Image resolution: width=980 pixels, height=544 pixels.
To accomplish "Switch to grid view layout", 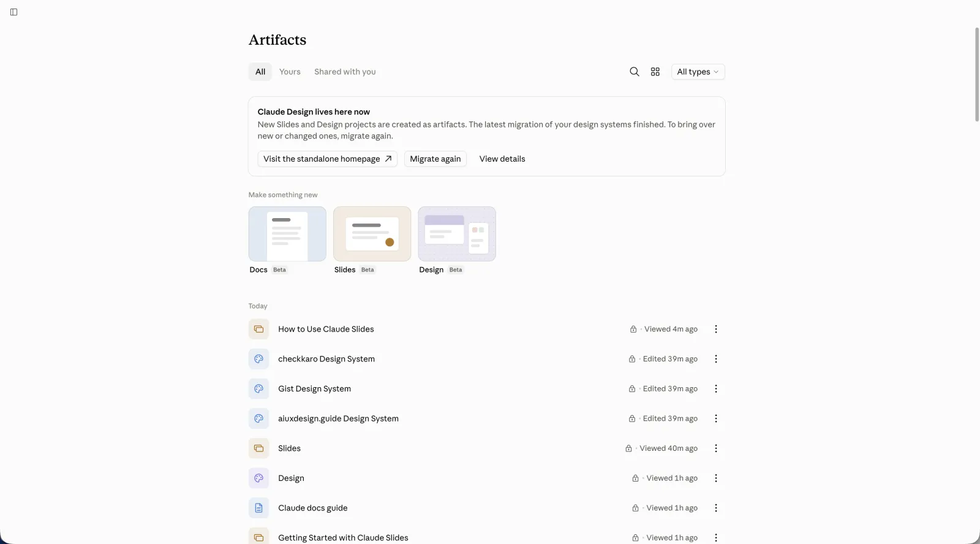I will 655,72.
